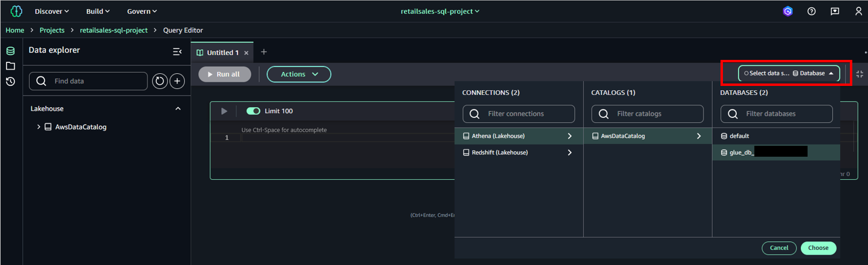Select the glue_db_ database

tap(776, 153)
